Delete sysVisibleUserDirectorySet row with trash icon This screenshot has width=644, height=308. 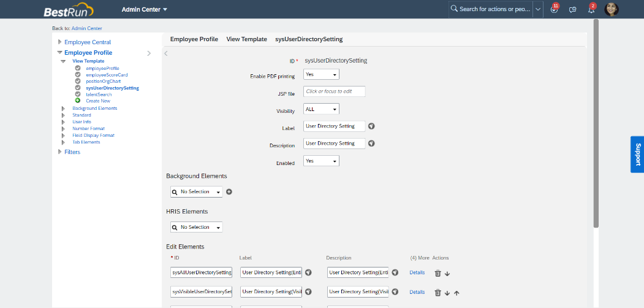tap(438, 293)
